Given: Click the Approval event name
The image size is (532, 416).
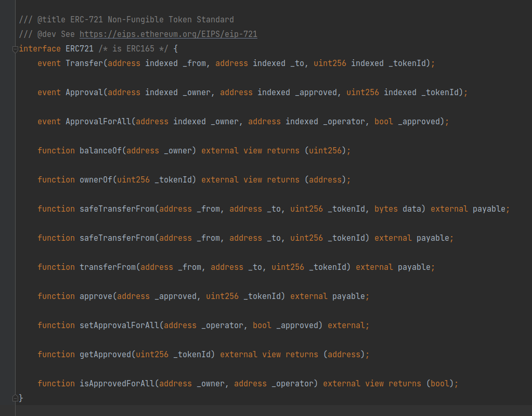Looking at the screenshot, I should 84,93.
